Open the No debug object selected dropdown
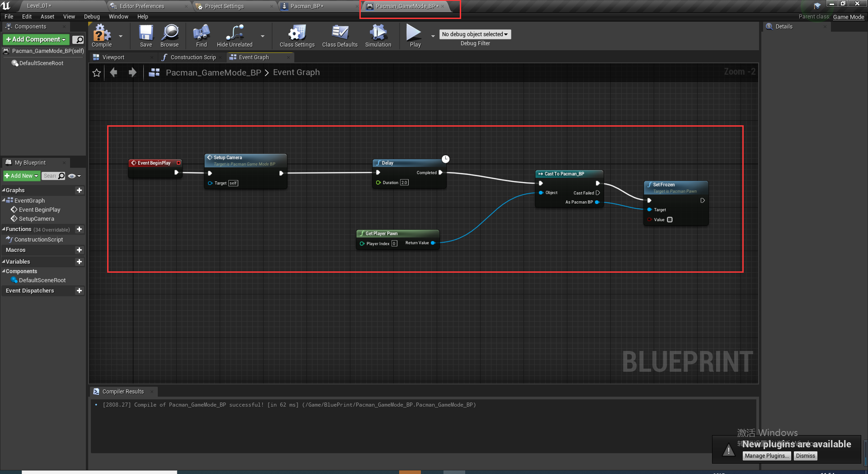The width and height of the screenshot is (868, 474). [x=475, y=34]
